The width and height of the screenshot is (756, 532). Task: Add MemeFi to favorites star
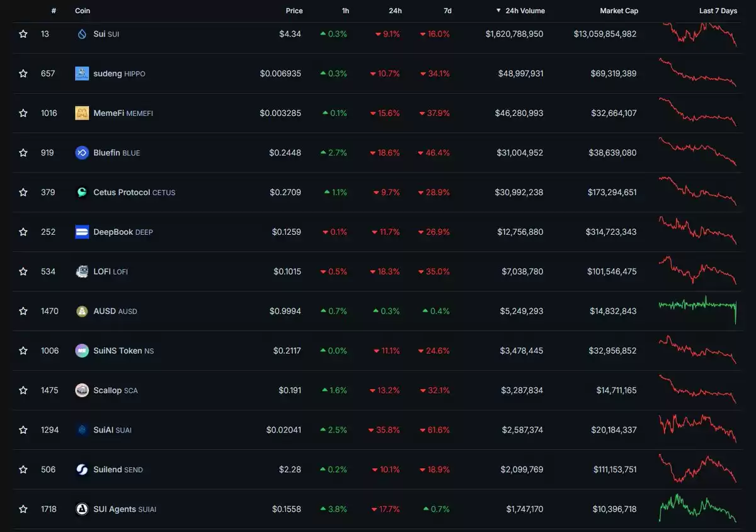[23, 113]
